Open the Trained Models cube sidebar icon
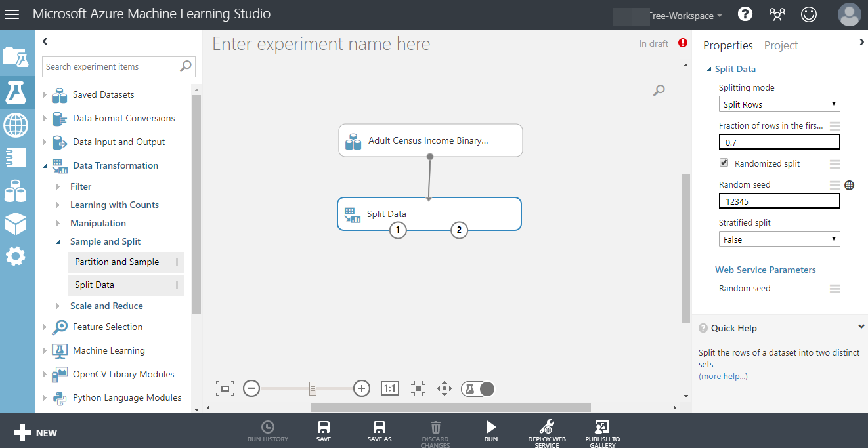The width and height of the screenshot is (868, 448). pos(16,224)
